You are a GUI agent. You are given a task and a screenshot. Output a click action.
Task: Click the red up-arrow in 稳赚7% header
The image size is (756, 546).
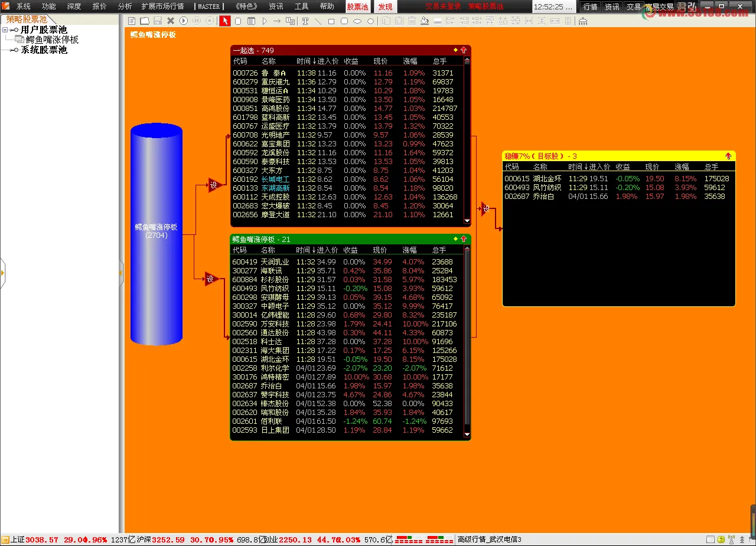coord(728,156)
